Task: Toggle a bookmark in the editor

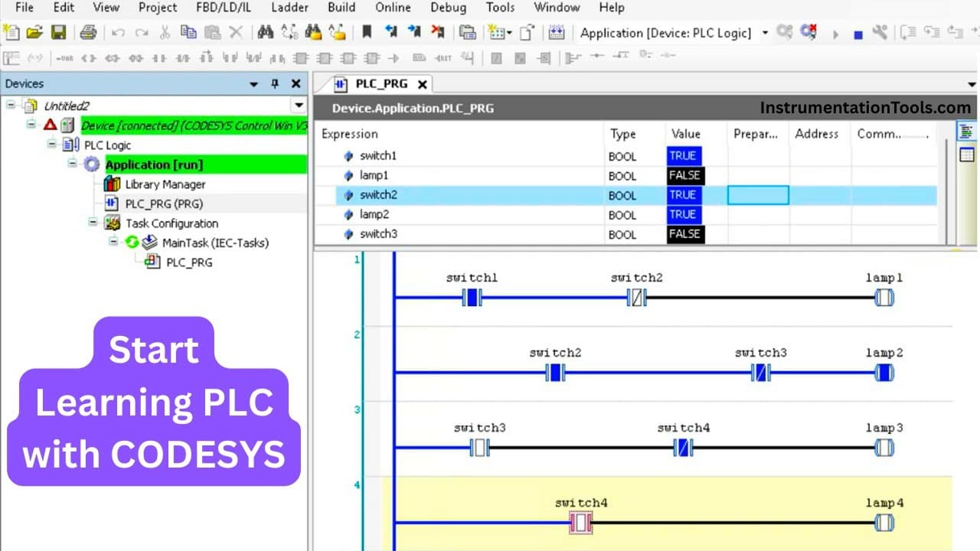Action: tap(365, 33)
